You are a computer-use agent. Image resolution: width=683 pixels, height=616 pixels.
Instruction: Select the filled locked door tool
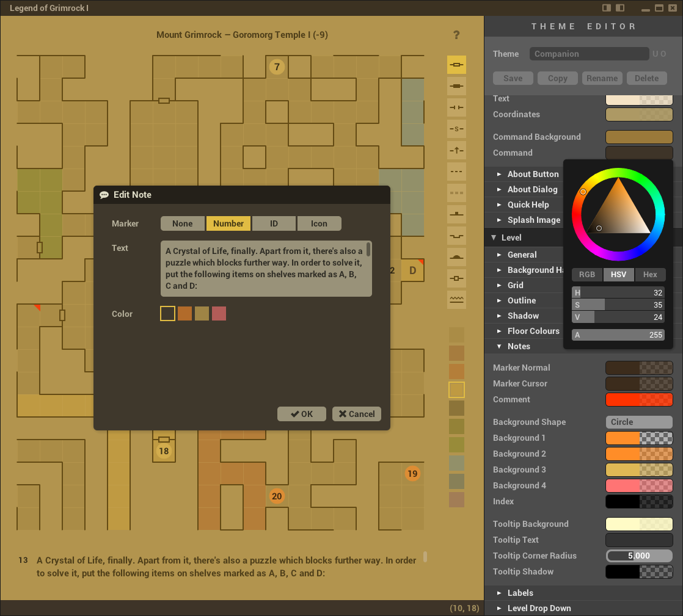[456, 86]
